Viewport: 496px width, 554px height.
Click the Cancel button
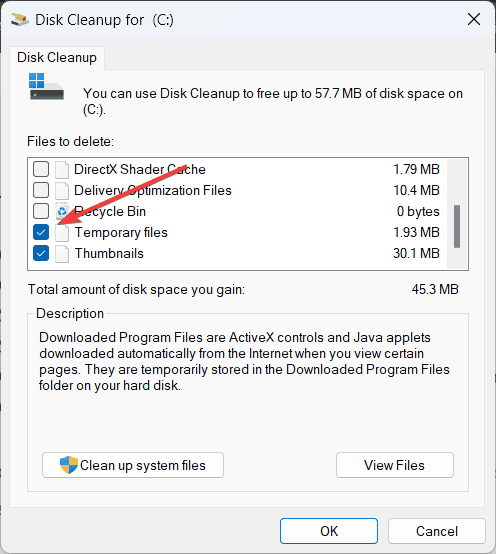pyautogui.click(x=437, y=531)
